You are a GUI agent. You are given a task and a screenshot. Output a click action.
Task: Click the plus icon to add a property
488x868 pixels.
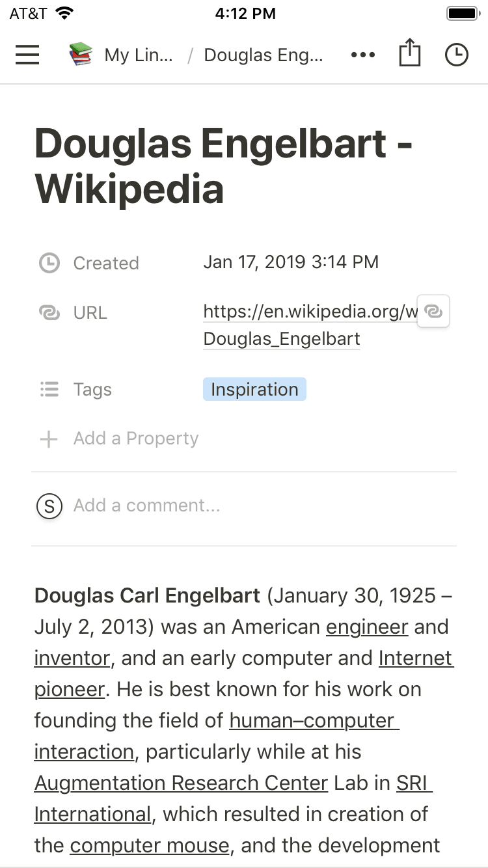pyautogui.click(x=48, y=439)
